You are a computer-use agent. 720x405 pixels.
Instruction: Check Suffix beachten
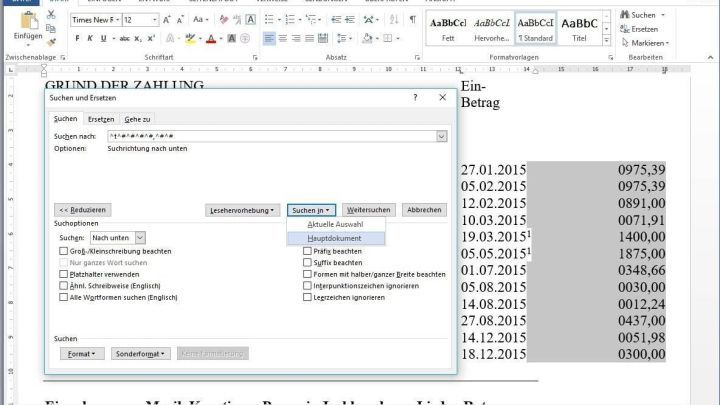click(x=307, y=263)
